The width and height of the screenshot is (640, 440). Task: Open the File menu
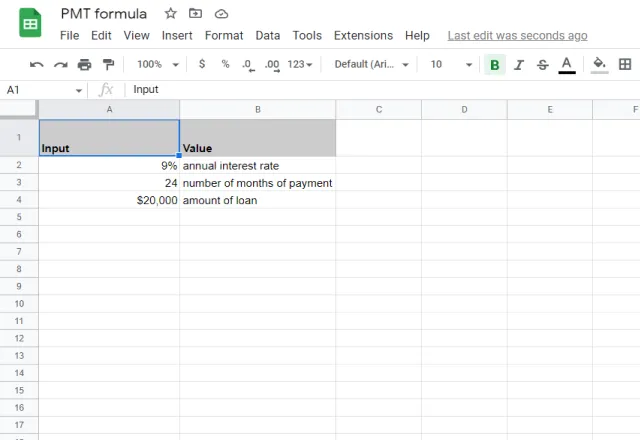pyautogui.click(x=69, y=36)
